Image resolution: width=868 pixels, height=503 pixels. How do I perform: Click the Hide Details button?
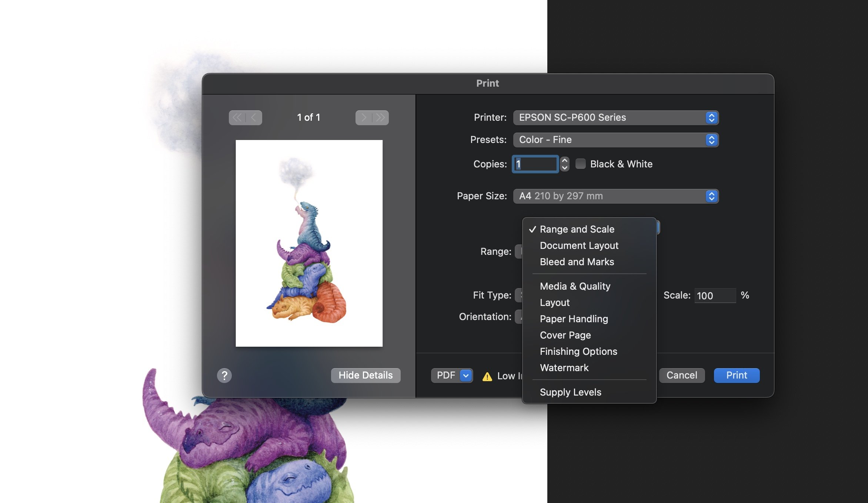(x=365, y=376)
